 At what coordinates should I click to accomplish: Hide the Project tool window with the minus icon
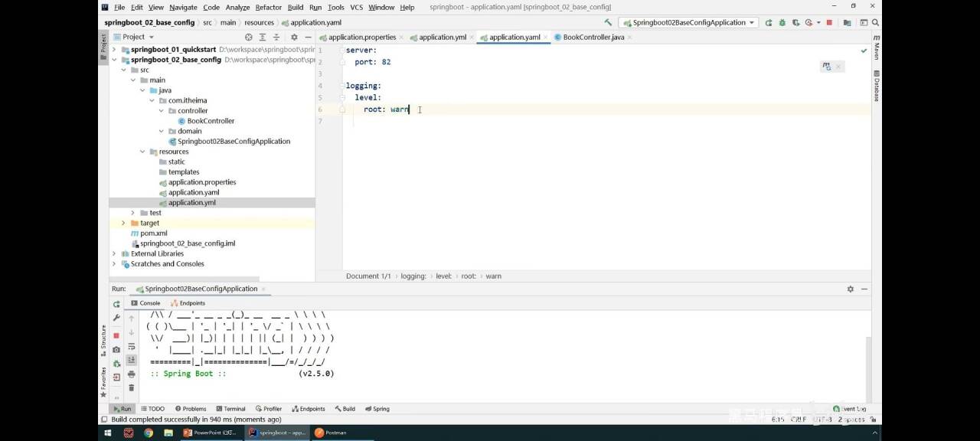(308, 37)
